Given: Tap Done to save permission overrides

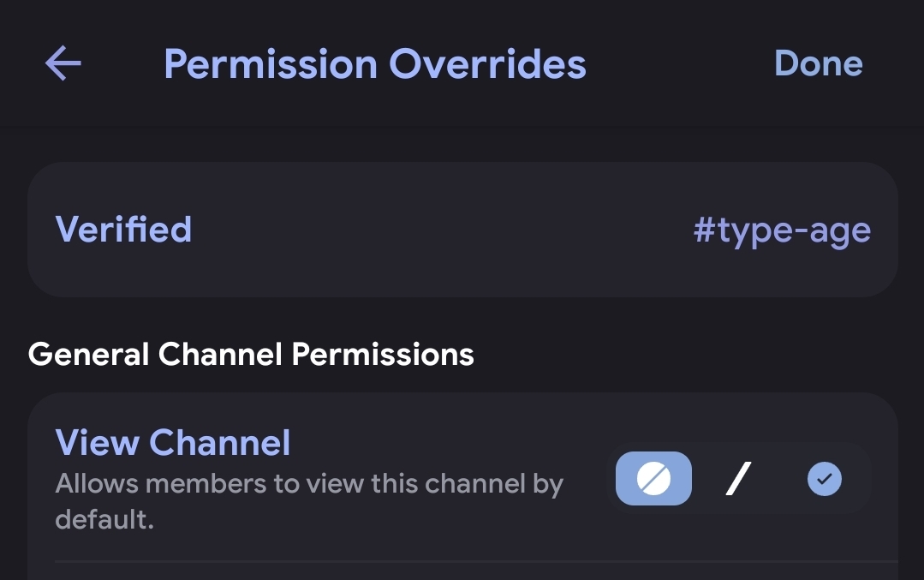Looking at the screenshot, I should click(818, 63).
